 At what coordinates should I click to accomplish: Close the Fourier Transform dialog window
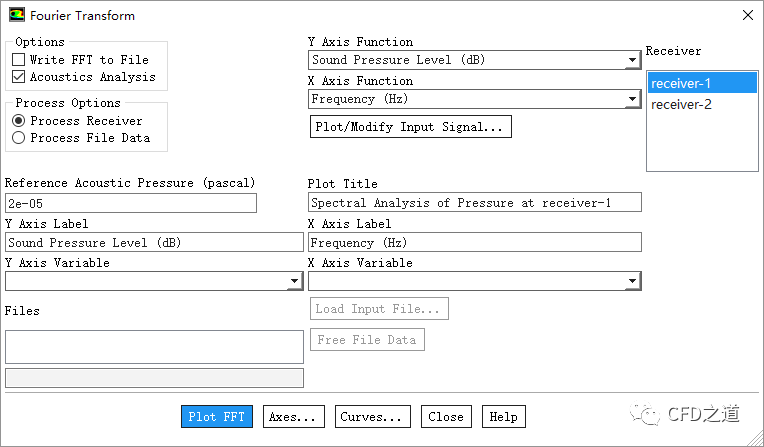(x=747, y=15)
